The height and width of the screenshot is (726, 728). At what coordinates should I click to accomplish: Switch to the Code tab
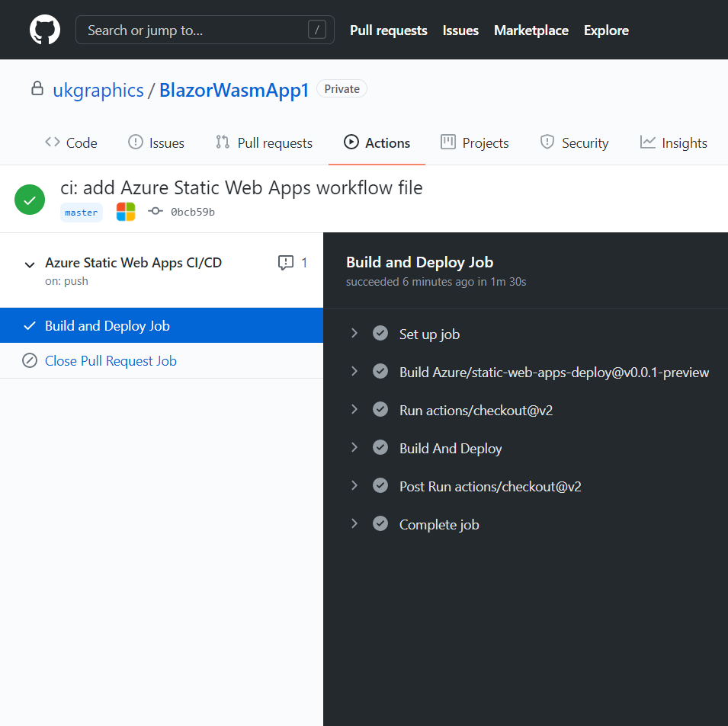click(71, 142)
